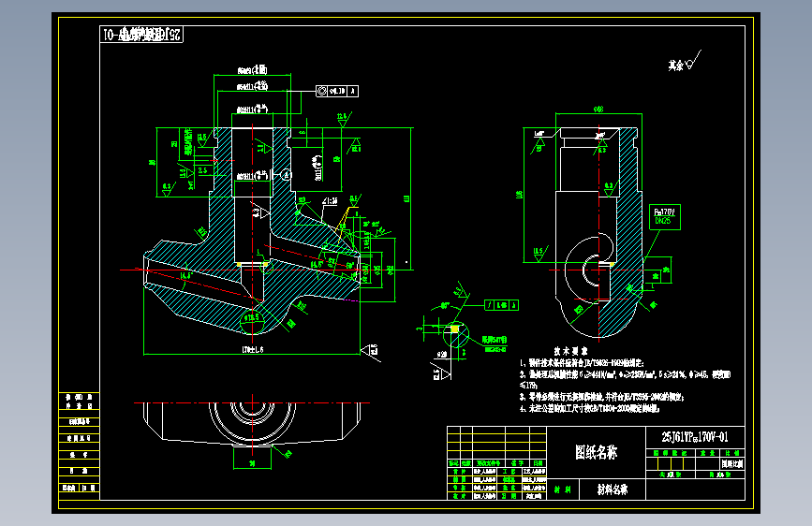Click the φ68 dimension above right view
This screenshot has height=526, width=812.
598,110
